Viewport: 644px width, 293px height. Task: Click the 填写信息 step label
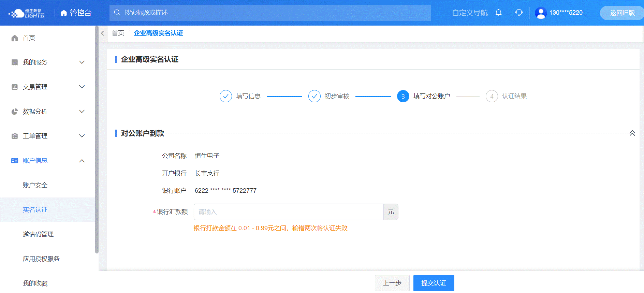(248, 96)
